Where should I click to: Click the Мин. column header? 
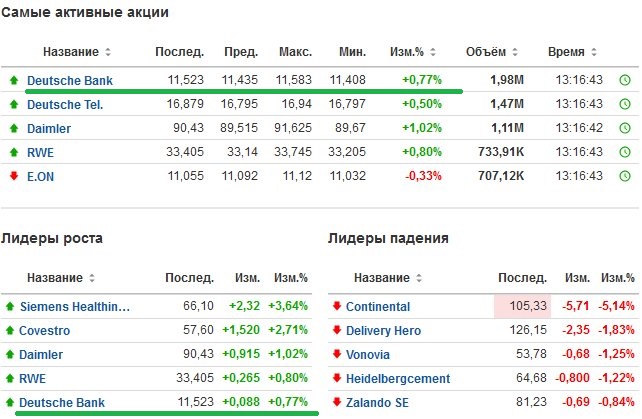352,52
